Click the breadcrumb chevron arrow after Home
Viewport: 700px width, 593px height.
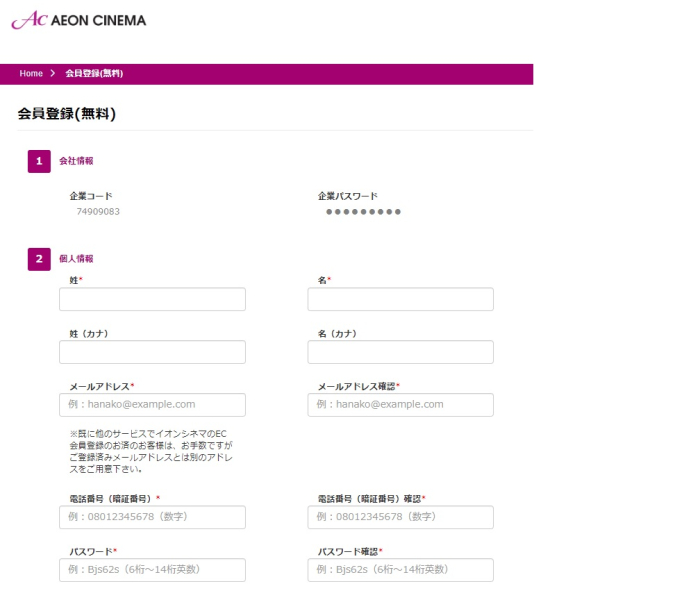52,74
